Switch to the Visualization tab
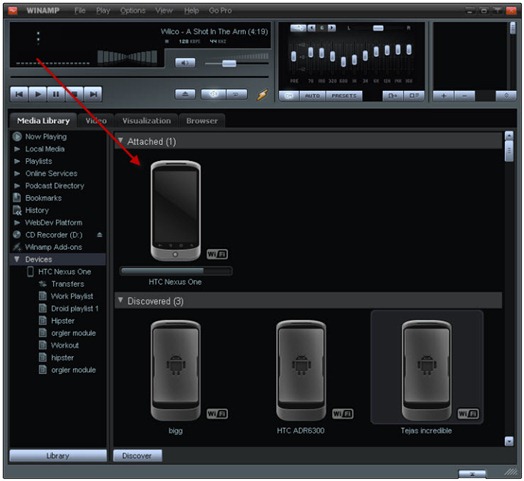The image size is (524, 481). 146,121
